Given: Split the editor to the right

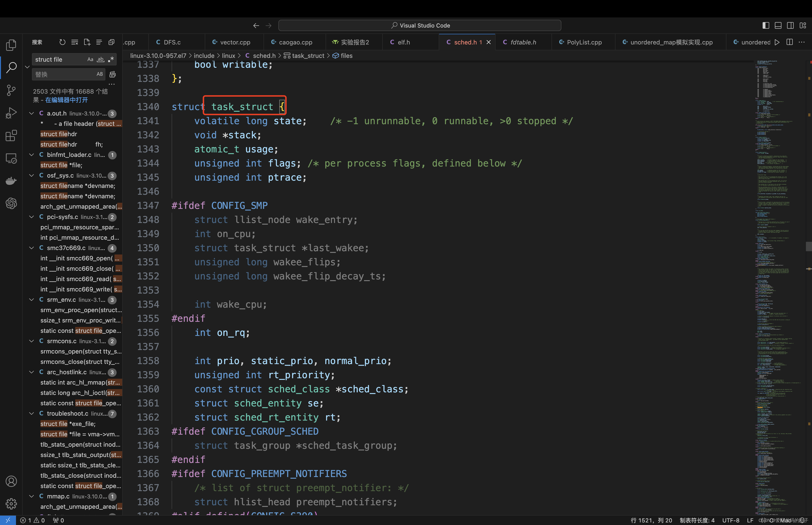Looking at the screenshot, I should pyautogui.click(x=789, y=42).
